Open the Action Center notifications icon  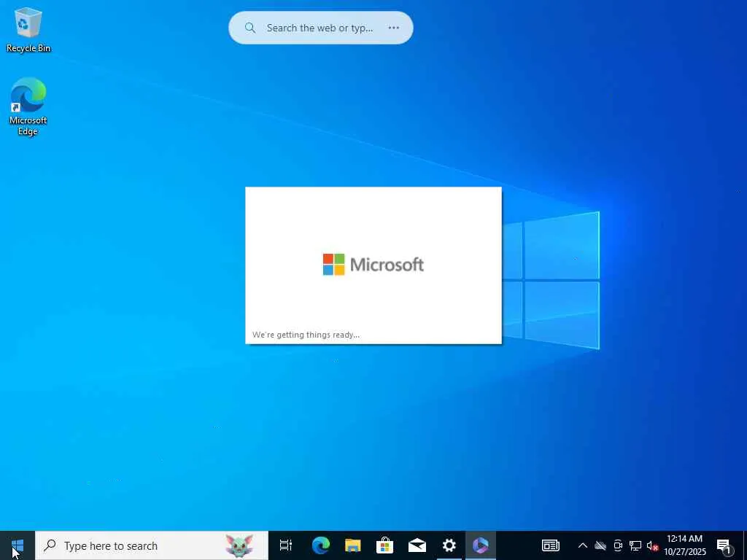click(x=724, y=545)
